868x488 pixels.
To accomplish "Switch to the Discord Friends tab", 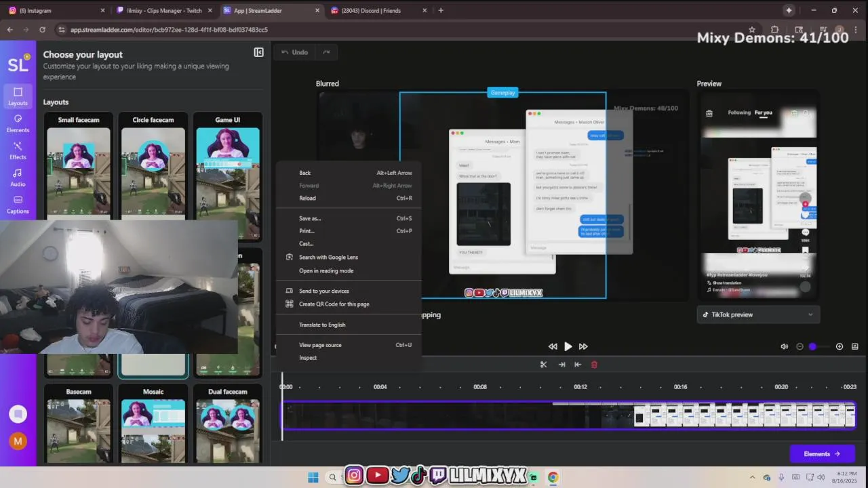I will 378,10.
